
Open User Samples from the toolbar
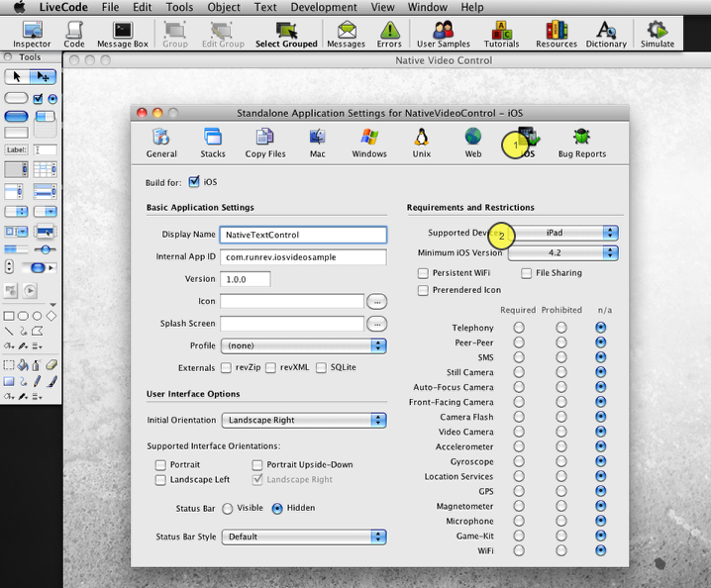point(444,35)
